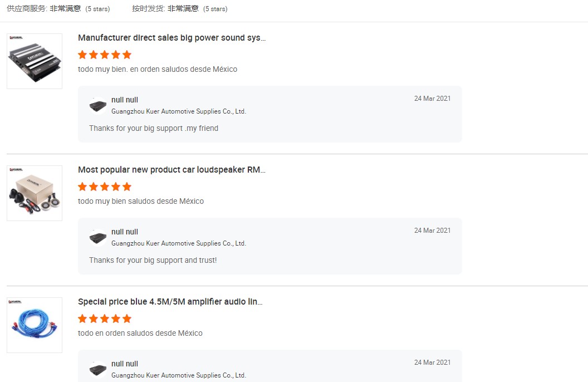Open "Most popular new product car loudspeaker" title

[171, 170]
